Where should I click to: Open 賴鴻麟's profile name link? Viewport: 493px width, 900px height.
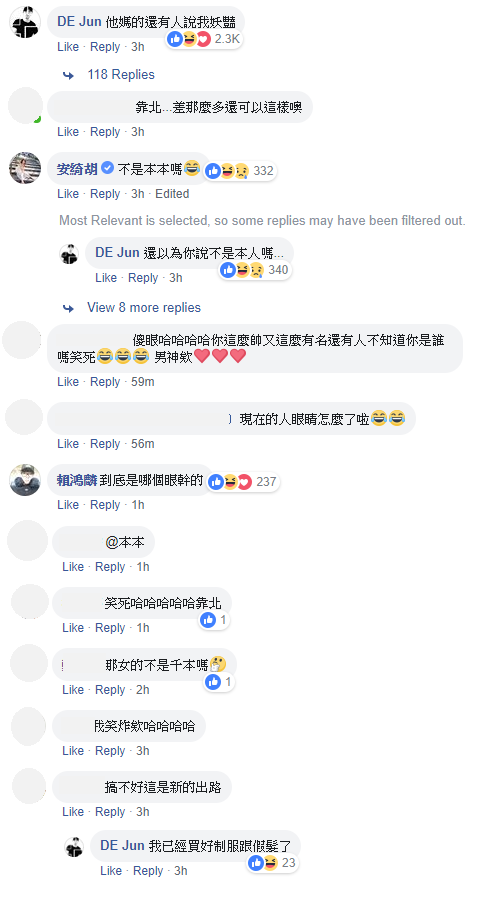77,480
